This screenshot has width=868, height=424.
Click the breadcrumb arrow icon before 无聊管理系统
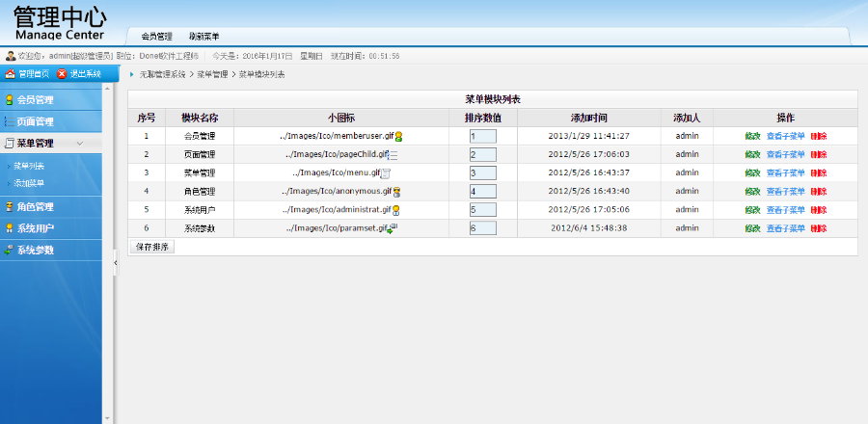point(132,74)
